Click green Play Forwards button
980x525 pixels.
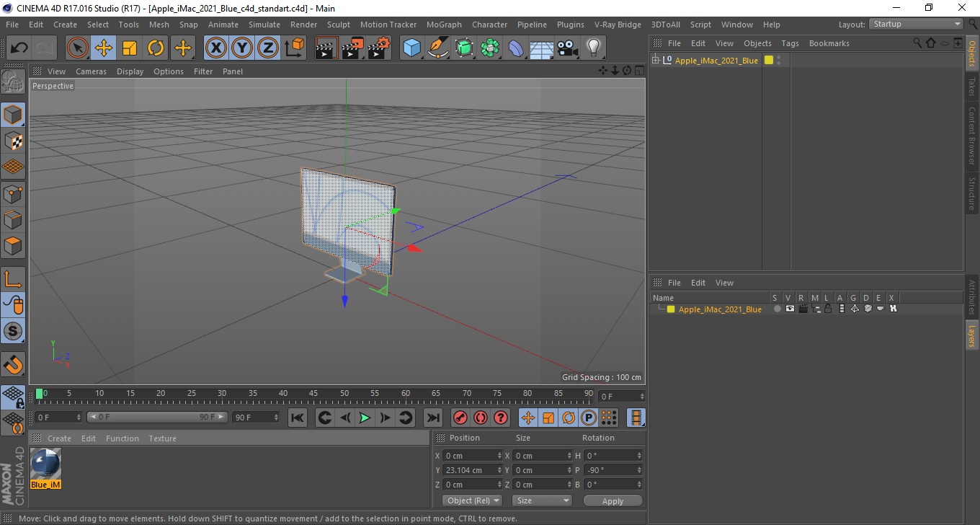[365, 418]
